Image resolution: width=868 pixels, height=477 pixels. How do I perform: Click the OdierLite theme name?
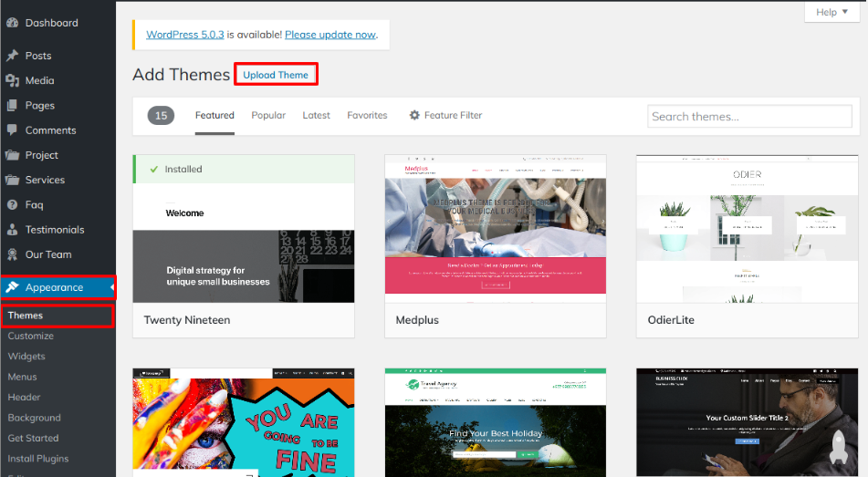click(x=671, y=320)
